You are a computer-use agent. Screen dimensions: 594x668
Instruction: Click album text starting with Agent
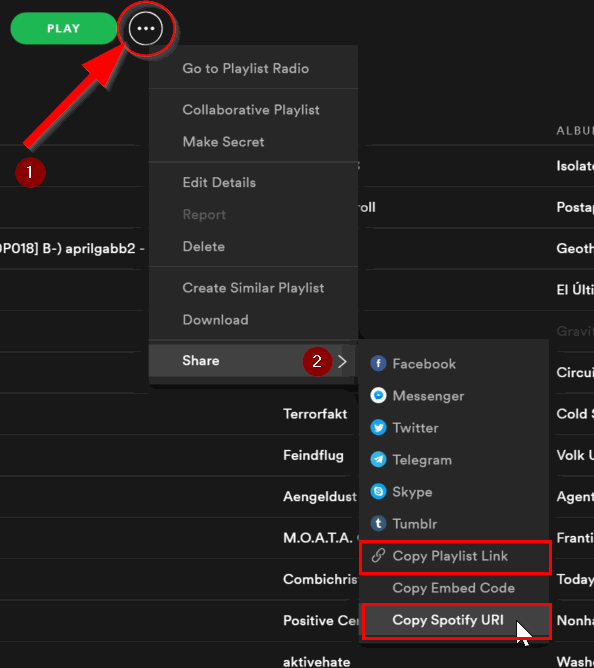575,496
